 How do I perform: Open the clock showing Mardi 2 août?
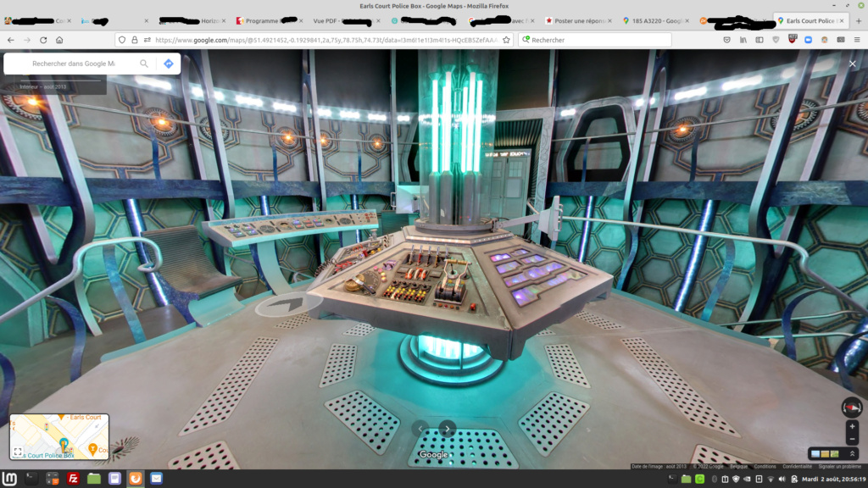coord(833,480)
